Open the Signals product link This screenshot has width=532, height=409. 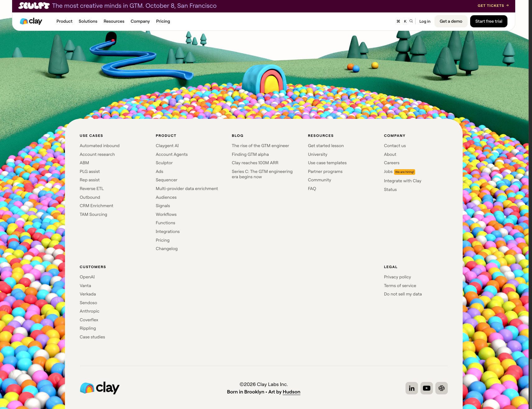click(163, 206)
